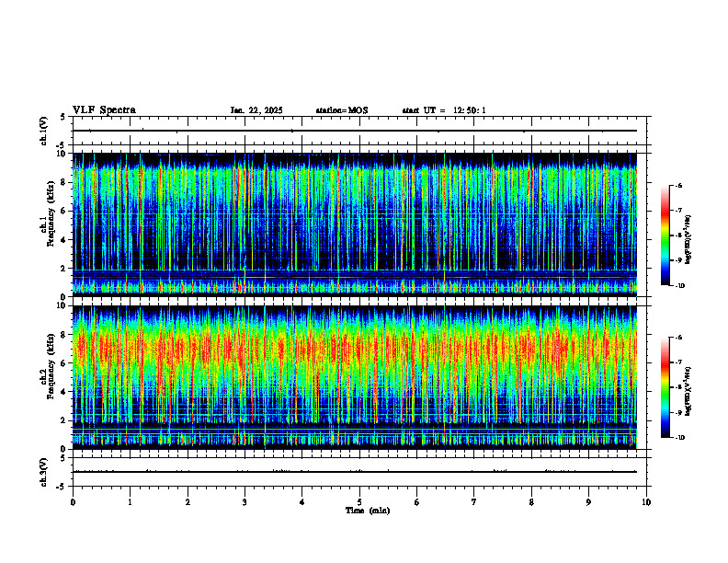Click time axis tick label '2'

(x=188, y=502)
